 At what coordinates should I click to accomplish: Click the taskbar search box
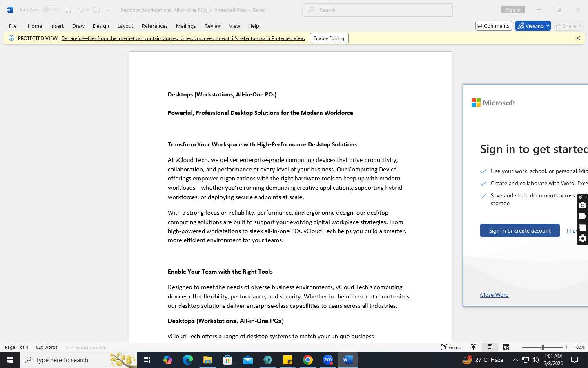pos(78,360)
